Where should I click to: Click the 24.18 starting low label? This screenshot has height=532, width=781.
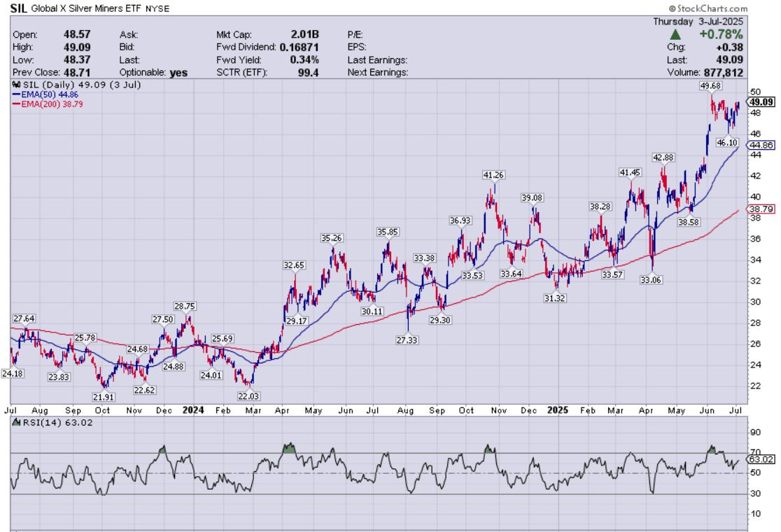(x=13, y=373)
